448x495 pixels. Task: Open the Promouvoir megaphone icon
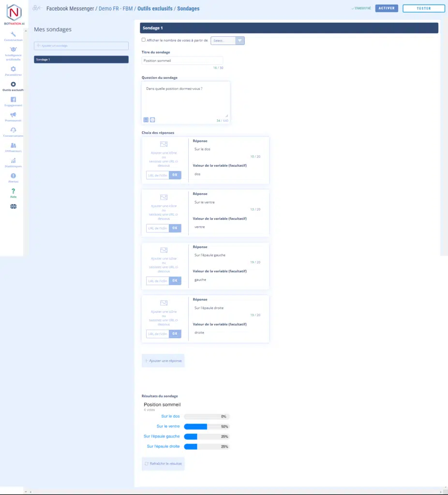(x=13, y=115)
